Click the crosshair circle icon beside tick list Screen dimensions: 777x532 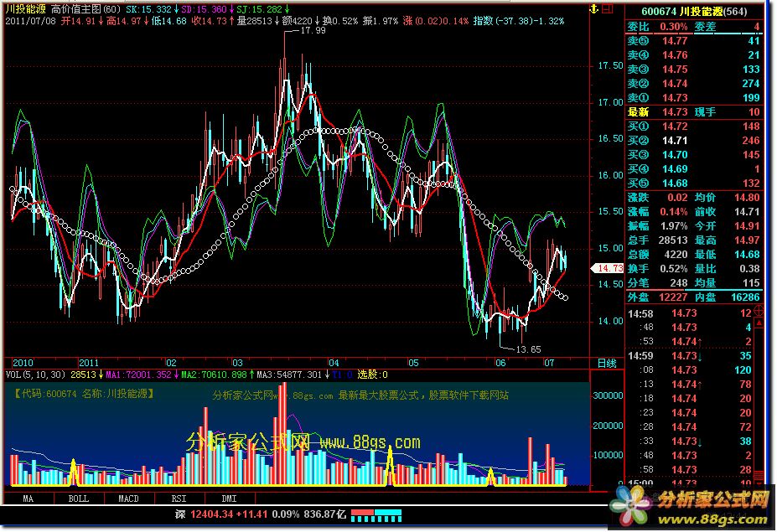[759, 311]
